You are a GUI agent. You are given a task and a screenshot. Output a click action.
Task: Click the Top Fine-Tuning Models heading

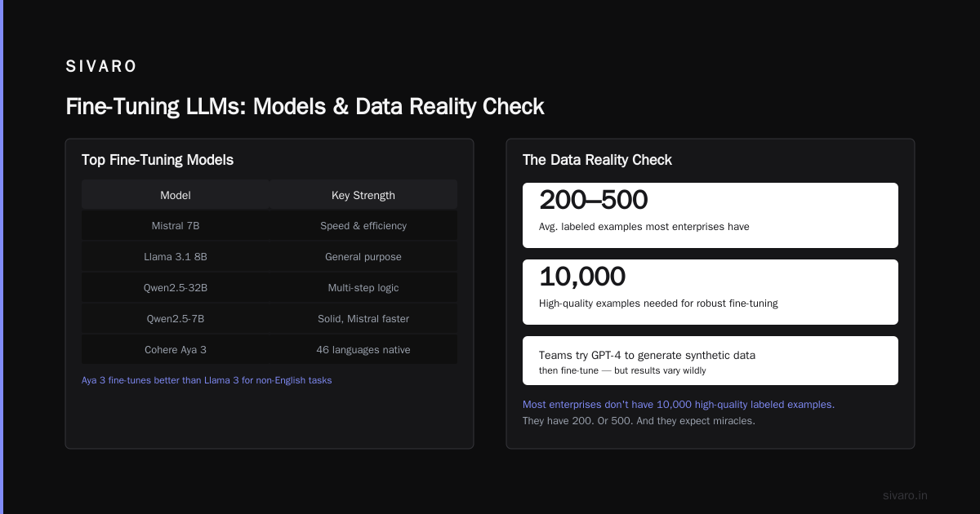[158, 160]
